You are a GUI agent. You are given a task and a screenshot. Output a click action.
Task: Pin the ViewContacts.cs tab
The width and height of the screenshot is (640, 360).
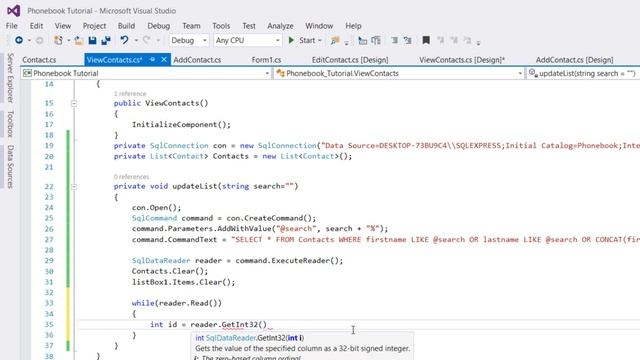(152, 60)
